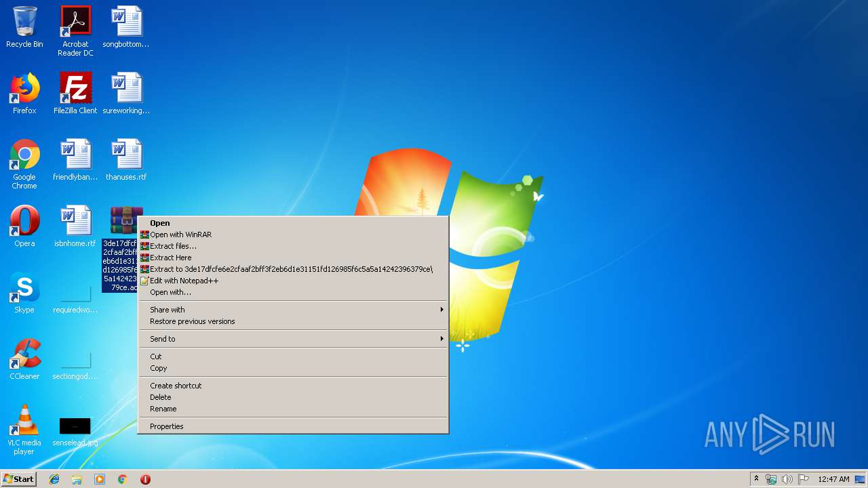Select the Opera desktop shortcut

24,226
